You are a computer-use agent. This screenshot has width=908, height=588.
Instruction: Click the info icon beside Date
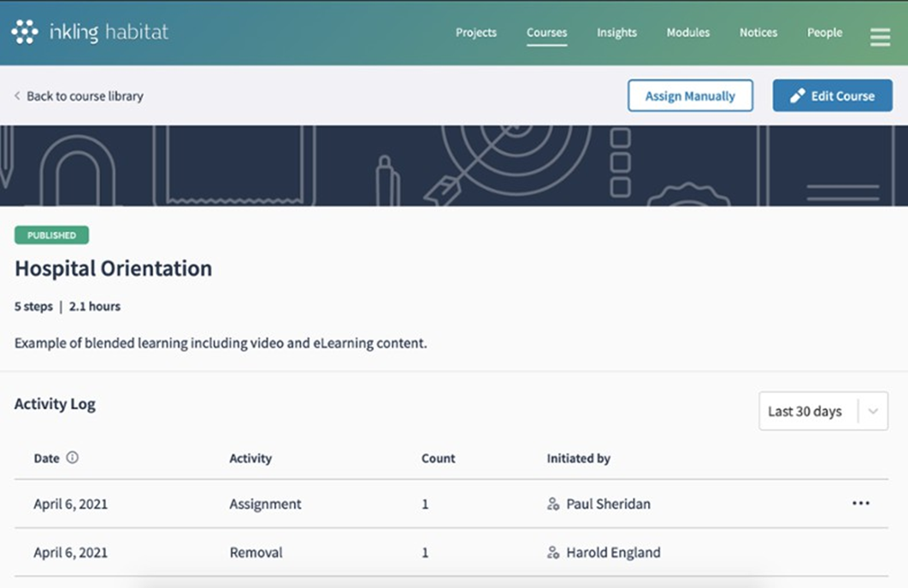(x=73, y=458)
